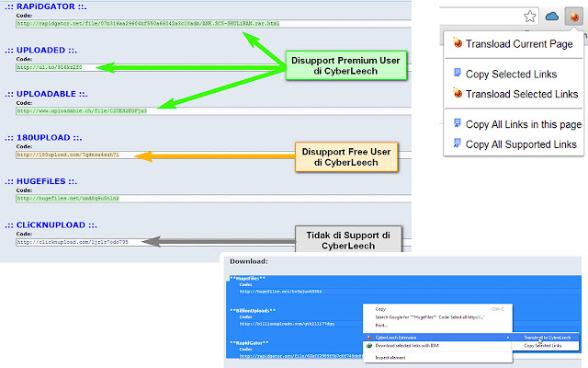This screenshot has height=368, width=588.
Task: Click the RAPiDGATOR heading text
Action: (x=46, y=6)
